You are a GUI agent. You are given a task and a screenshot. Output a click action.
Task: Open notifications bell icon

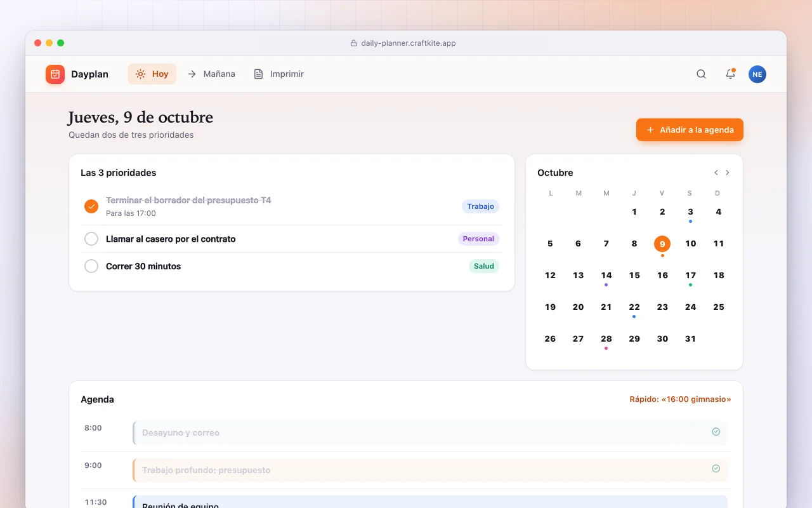(730, 74)
